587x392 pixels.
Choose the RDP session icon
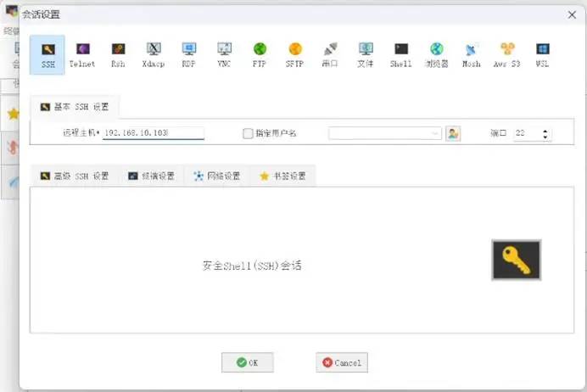point(188,54)
